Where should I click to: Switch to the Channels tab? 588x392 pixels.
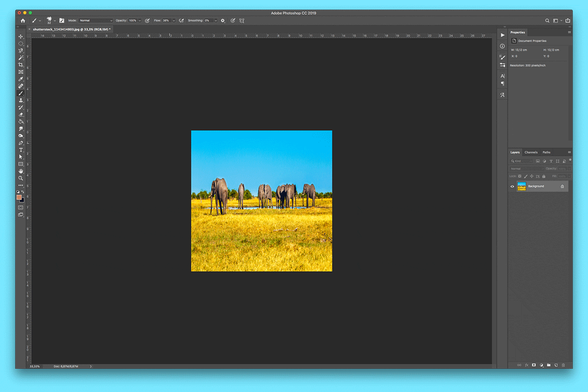click(x=531, y=152)
